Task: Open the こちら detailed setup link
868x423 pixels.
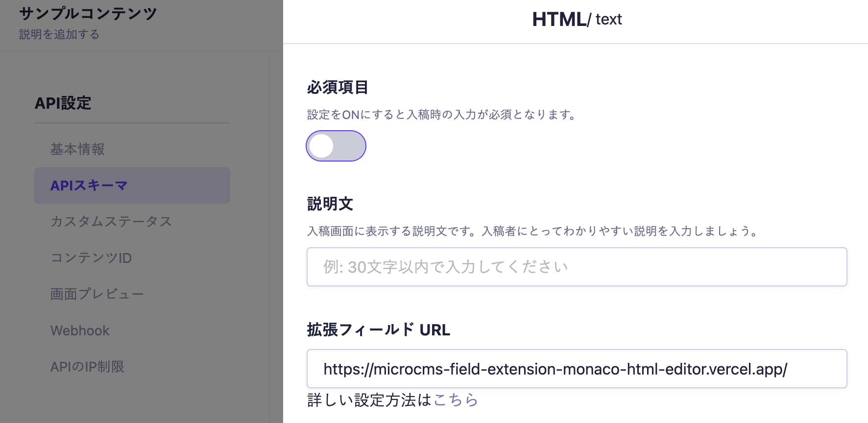Action: pos(456,400)
